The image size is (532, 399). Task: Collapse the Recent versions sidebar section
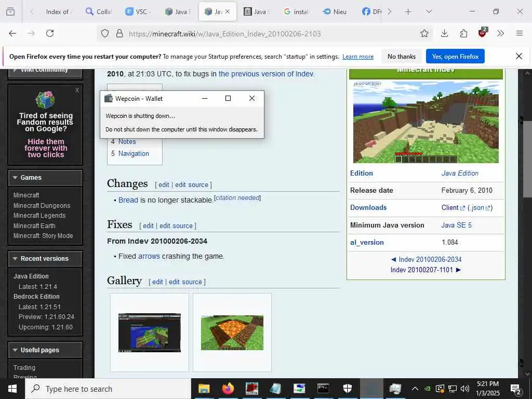(x=15, y=259)
